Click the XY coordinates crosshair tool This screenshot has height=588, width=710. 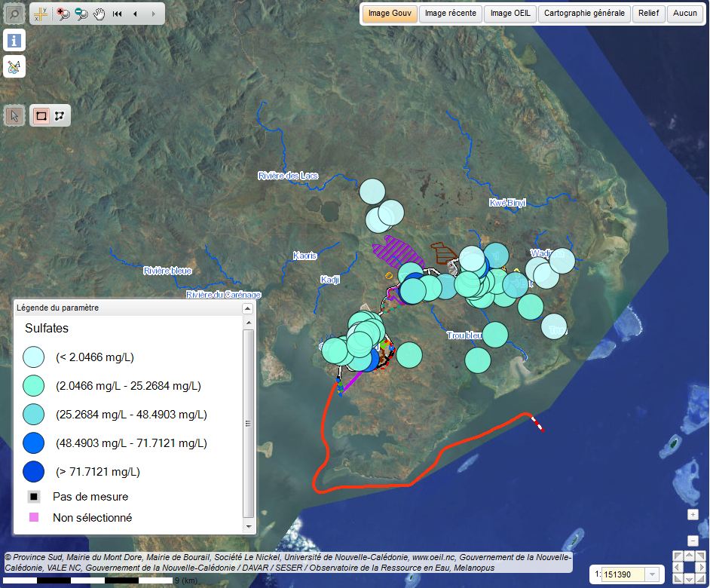[x=41, y=14]
